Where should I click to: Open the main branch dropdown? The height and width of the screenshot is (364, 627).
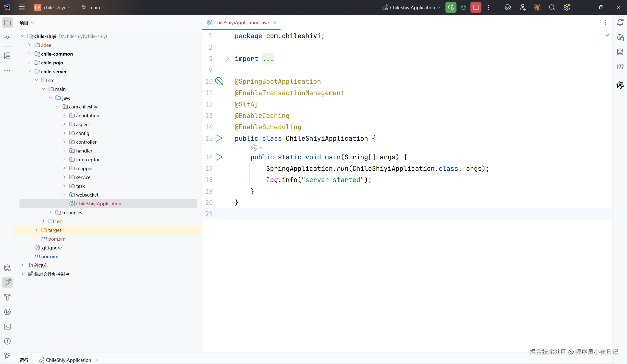pyautogui.click(x=94, y=7)
